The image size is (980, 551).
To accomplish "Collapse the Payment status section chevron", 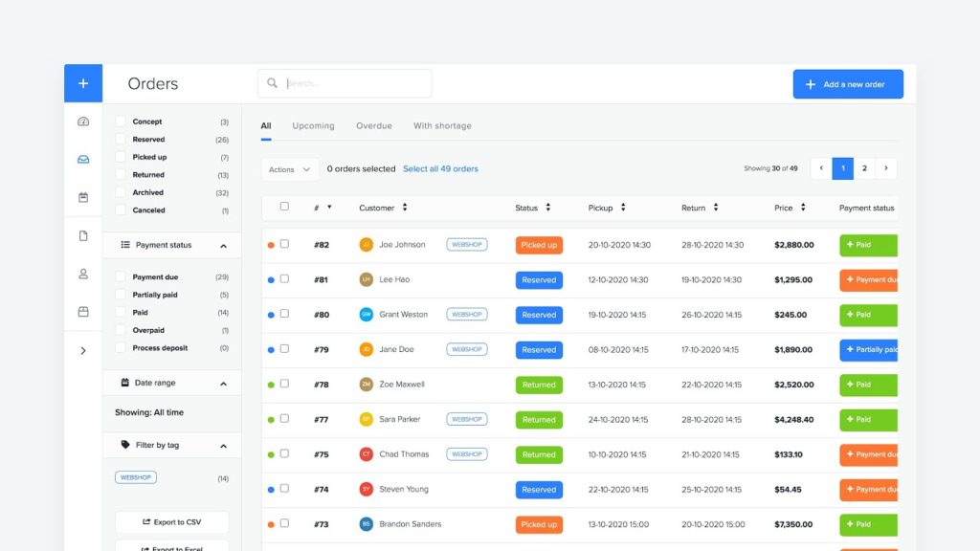I will (x=223, y=246).
